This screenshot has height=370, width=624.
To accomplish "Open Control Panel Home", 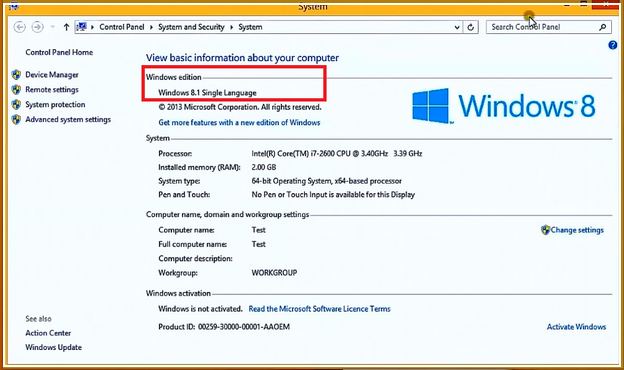I will coord(59,52).
